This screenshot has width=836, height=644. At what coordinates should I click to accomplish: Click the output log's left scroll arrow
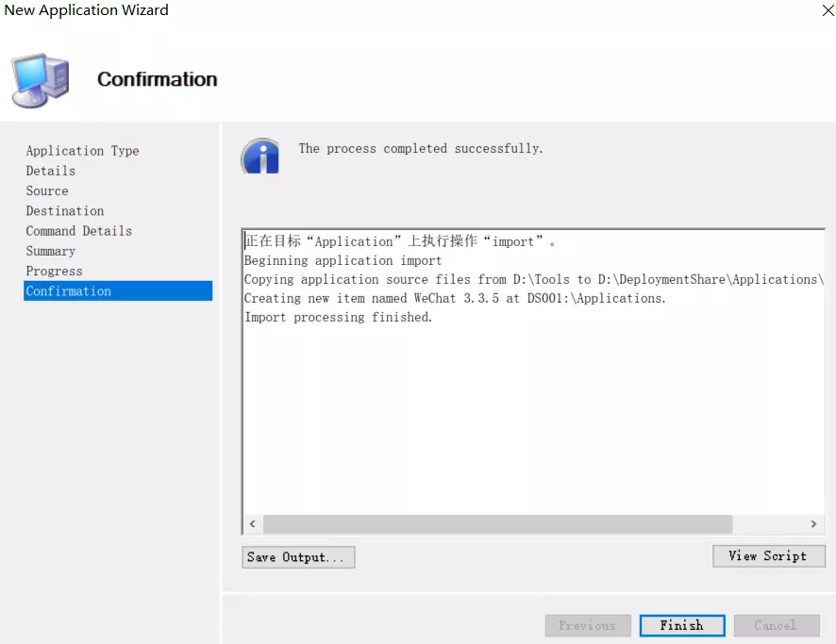point(252,524)
